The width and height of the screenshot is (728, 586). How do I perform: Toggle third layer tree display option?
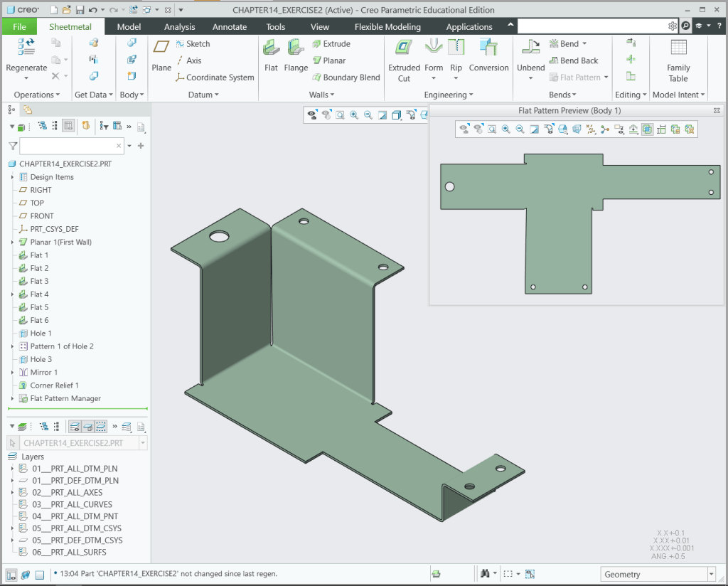tap(101, 426)
